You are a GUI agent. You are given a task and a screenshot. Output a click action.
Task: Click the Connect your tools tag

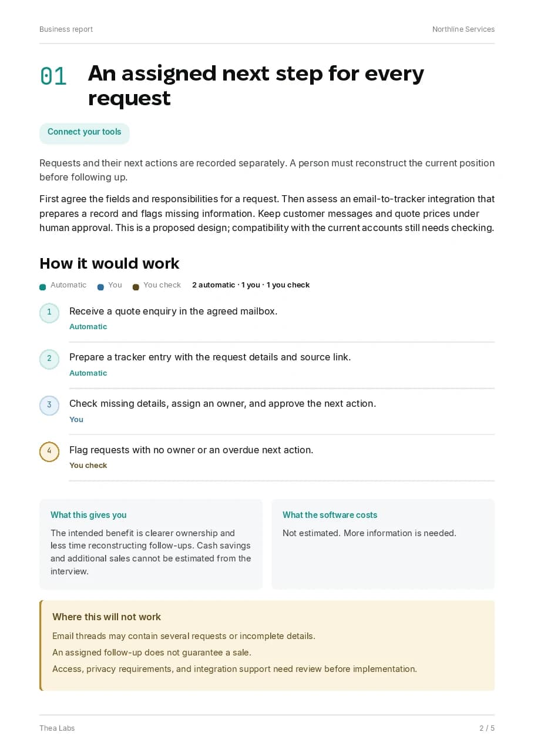85,132
